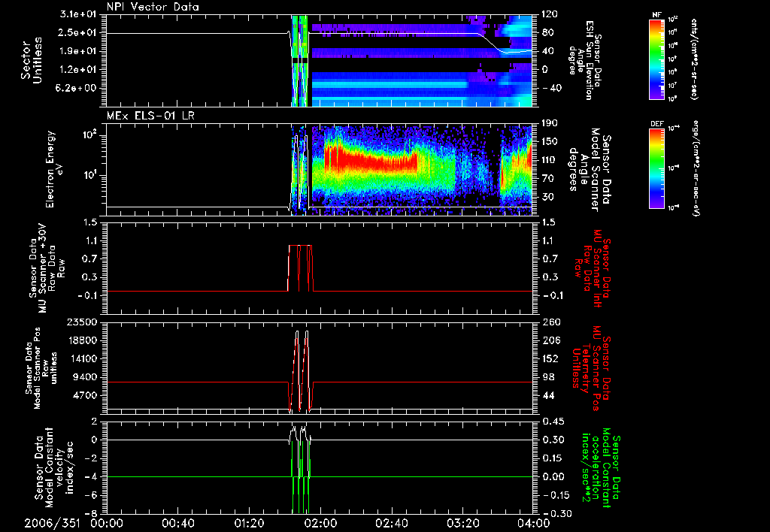770x532 pixels.
Task: Click the "03:20" time axis label
Action: pos(462,523)
